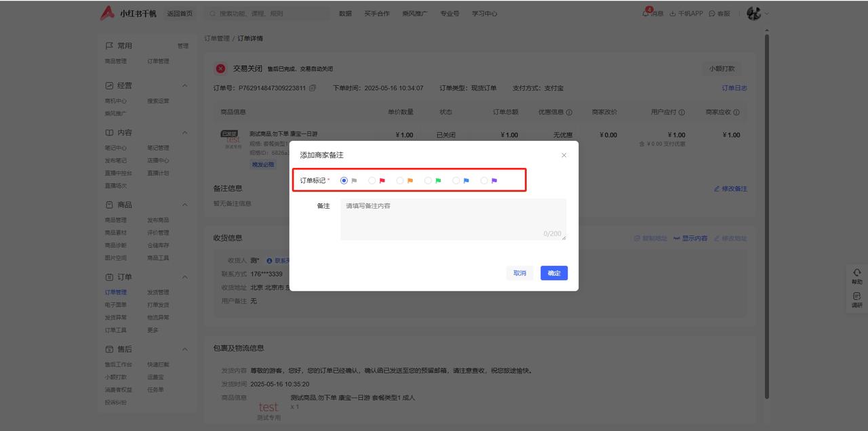Collapse the 商品 section in the sidebar
Screen dimensions: 868x431
[184, 204]
